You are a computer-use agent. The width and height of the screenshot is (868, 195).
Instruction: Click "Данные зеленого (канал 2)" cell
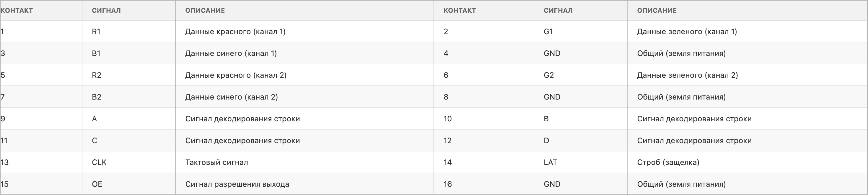point(687,75)
